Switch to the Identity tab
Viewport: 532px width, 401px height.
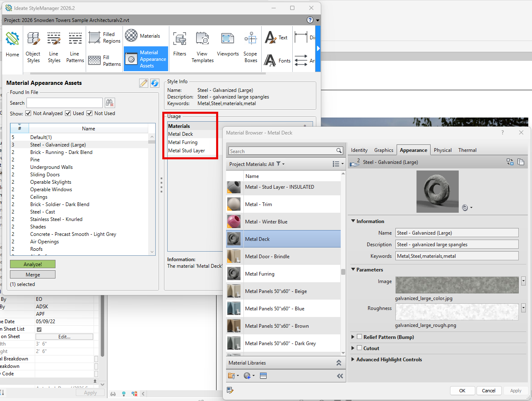pos(359,150)
